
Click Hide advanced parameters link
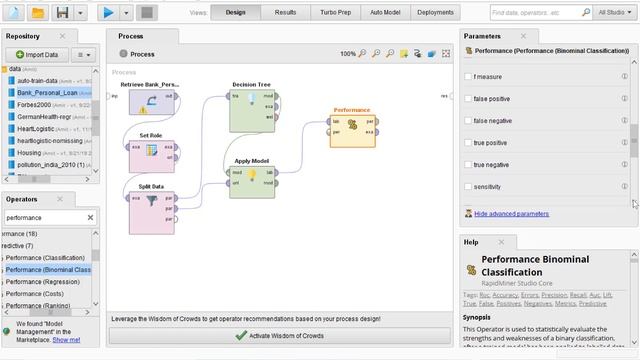click(x=511, y=214)
